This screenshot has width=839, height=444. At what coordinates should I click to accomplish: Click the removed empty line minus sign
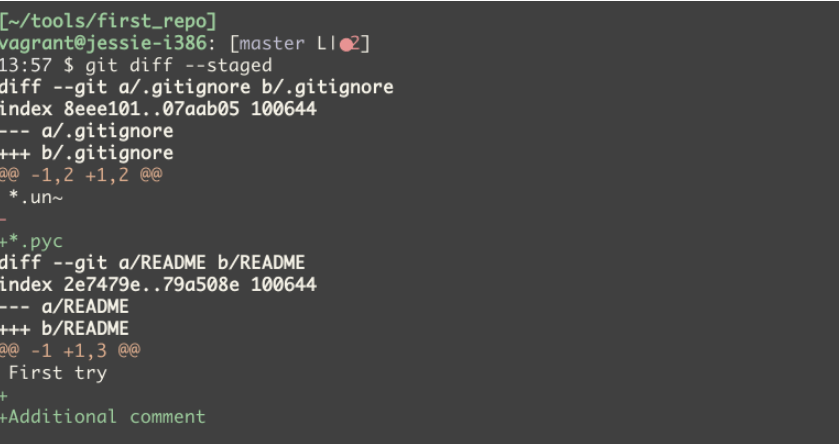(x=3, y=219)
